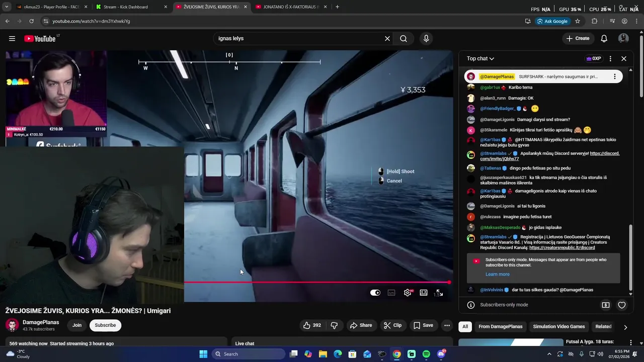Click the chat poll/Super Chat icon beside heart
This screenshot has height=362, width=644.
point(606,305)
